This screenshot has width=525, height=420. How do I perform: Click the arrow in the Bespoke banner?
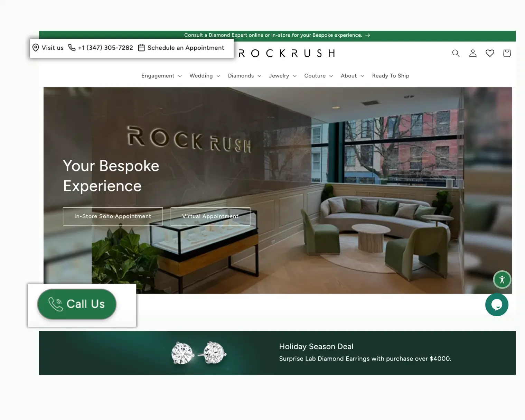[x=368, y=35]
